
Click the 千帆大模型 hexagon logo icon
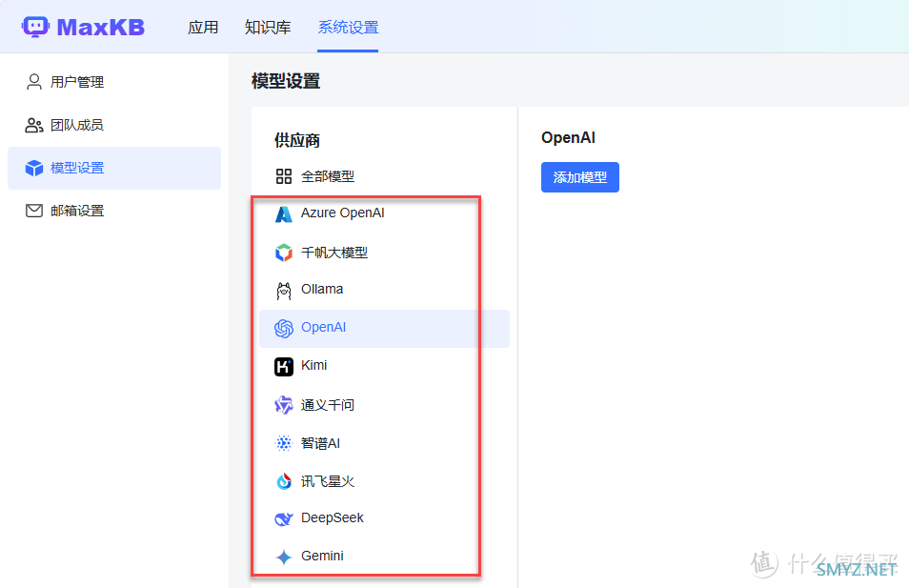coord(284,253)
